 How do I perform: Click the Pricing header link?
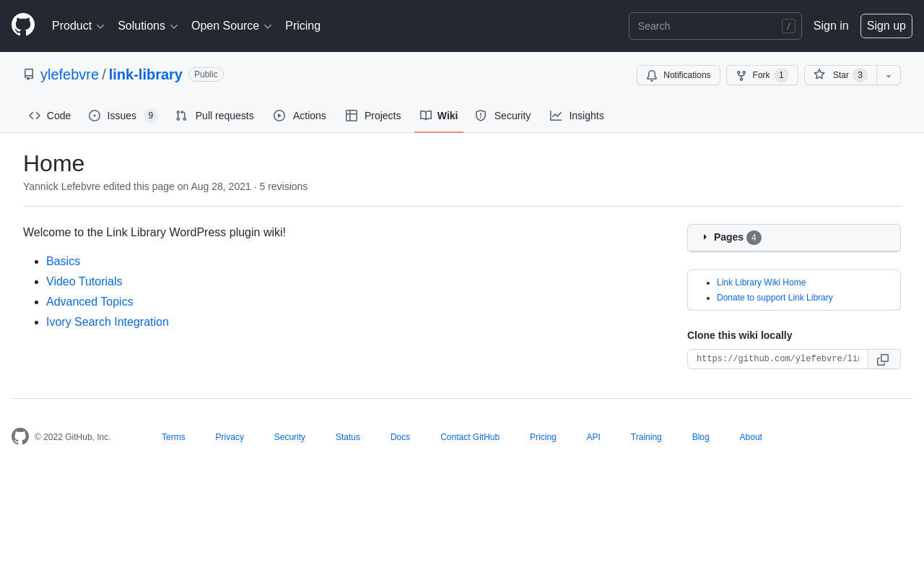coord(302,26)
